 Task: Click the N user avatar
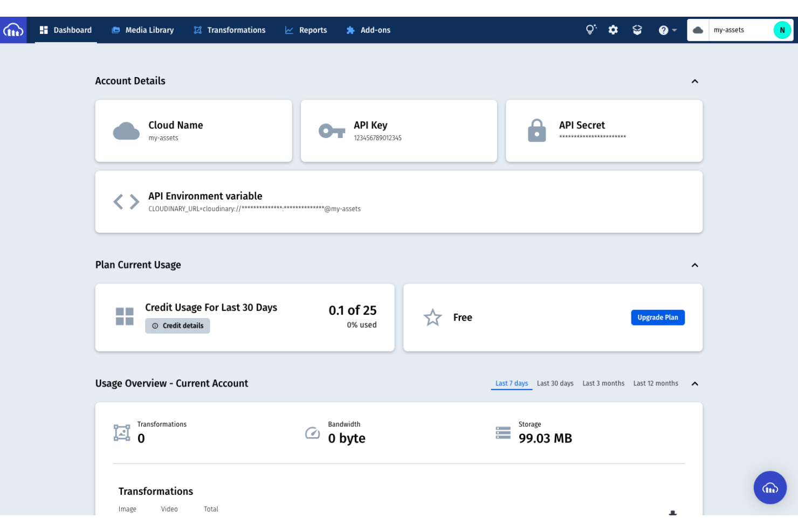point(782,30)
